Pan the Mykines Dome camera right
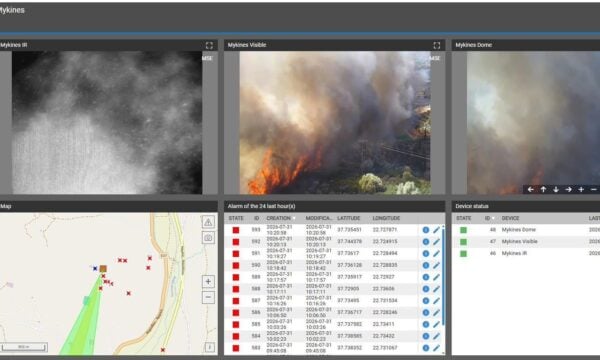 tap(569, 189)
